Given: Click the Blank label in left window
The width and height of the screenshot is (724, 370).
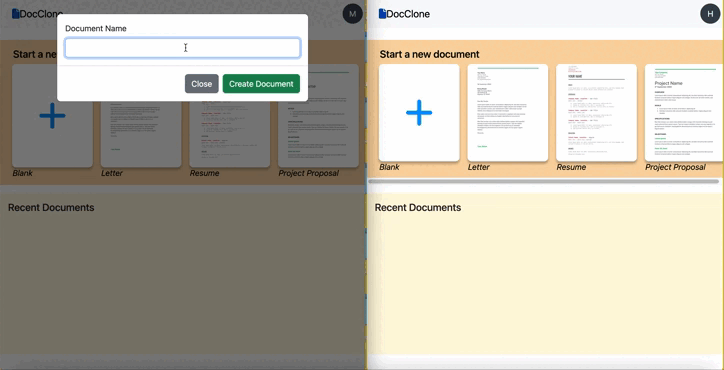Looking at the screenshot, I should pyautogui.click(x=22, y=173).
